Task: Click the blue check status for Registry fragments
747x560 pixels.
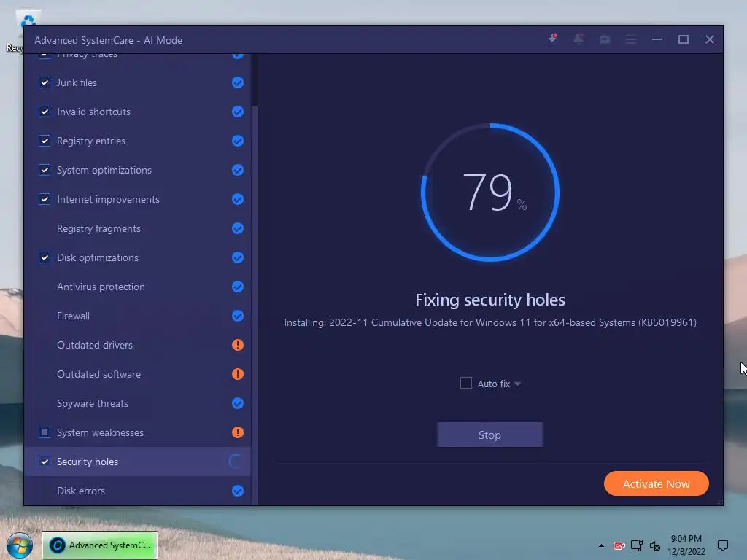Action: pos(238,228)
